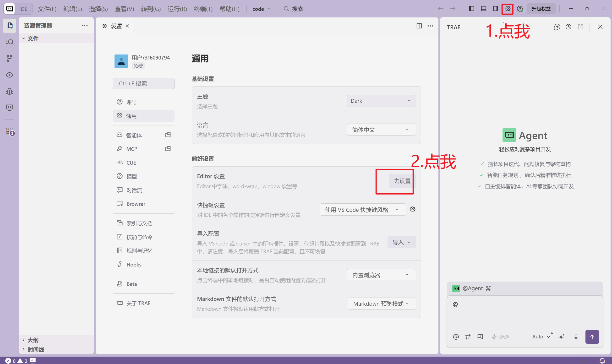Image resolution: width=612 pixels, height=364 pixels.
Task: Collapse the 文件 section
Action: point(56,38)
